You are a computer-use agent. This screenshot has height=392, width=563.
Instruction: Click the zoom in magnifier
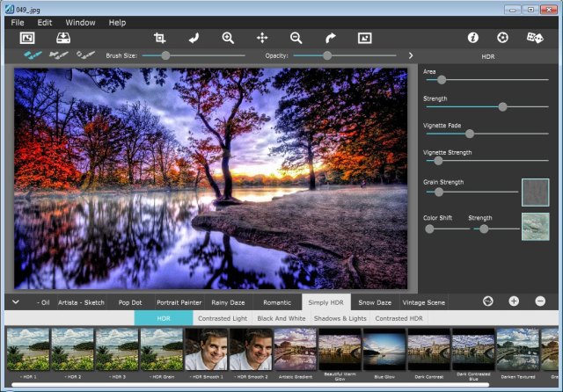[x=228, y=38]
